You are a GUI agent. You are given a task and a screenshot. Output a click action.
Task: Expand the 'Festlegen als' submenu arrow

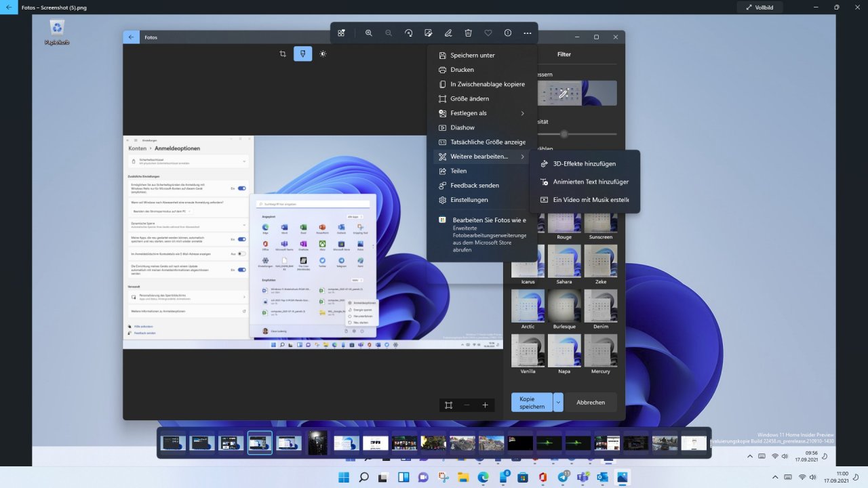(522, 113)
